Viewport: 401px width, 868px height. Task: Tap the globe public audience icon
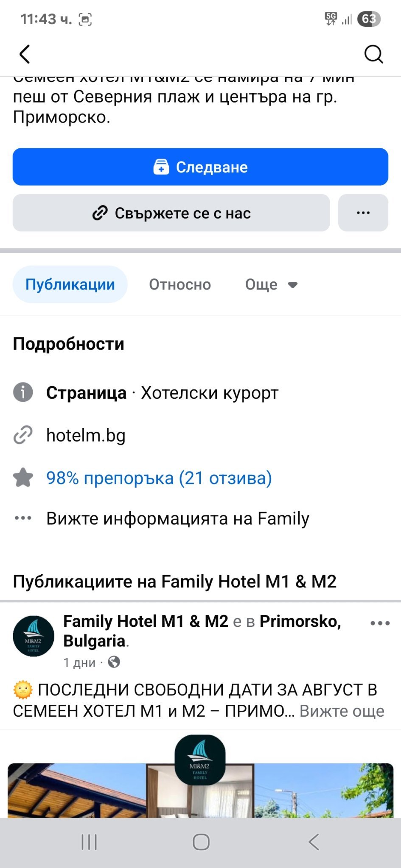click(x=114, y=662)
